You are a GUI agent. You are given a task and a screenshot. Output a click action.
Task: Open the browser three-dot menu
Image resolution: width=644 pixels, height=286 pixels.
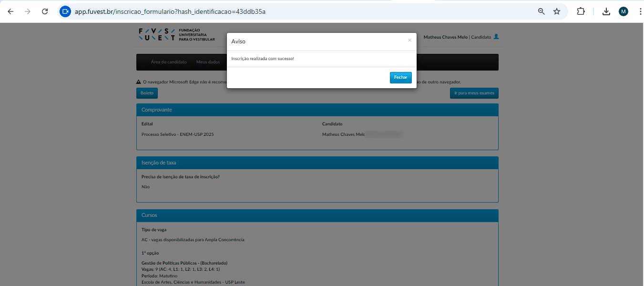[x=640, y=11]
